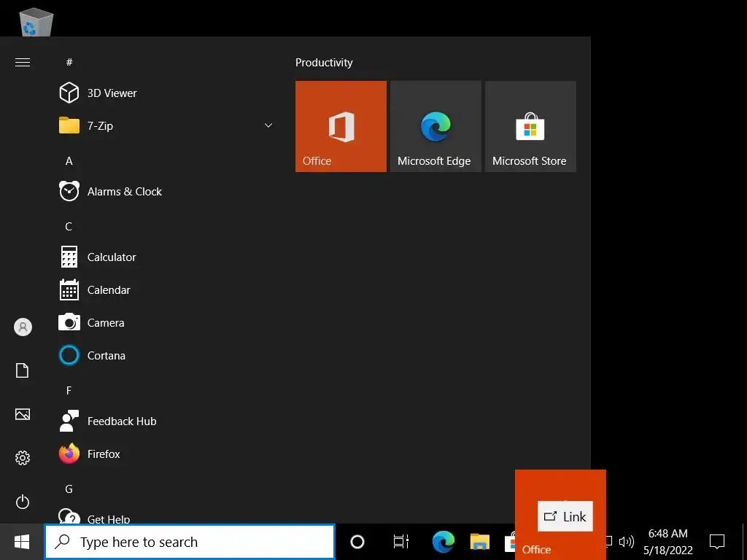Open the 3D Viewer app
Screen dimensions: 747x560
click(x=167, y=93)
